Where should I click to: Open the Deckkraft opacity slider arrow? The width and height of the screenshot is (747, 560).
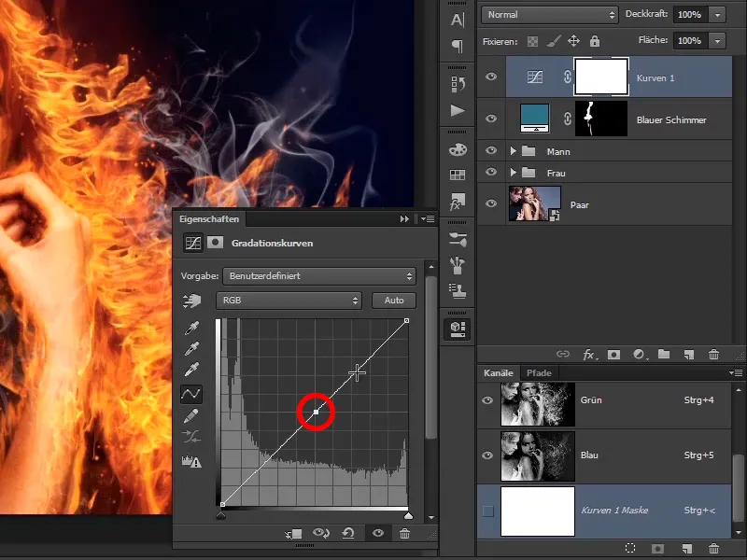[717, 15]
